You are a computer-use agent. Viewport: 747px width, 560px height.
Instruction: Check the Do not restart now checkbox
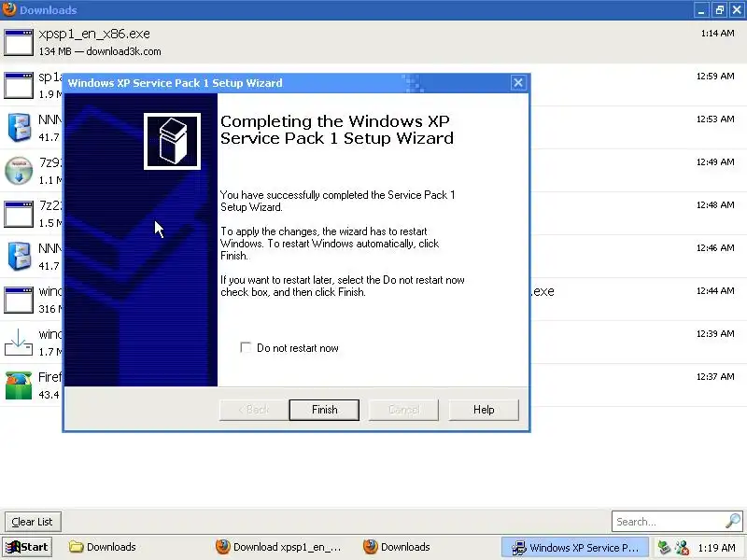(x=246, y=347)
